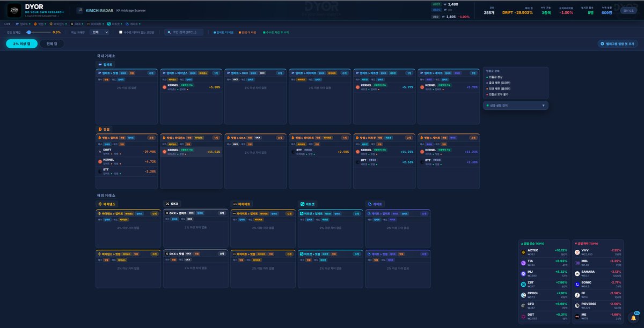Click KERNEL row showing +11.21%
644x328 pixels.
point(384,152)
